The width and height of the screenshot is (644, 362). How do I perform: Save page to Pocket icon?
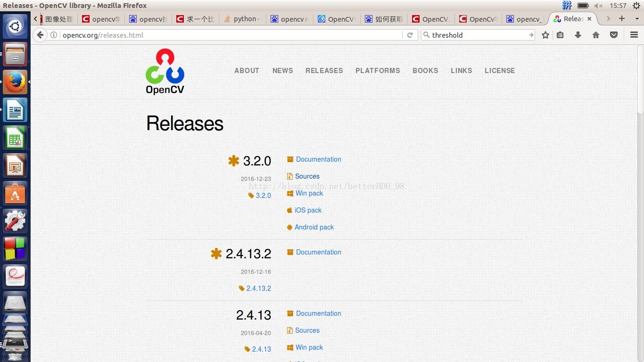pos(614,35)
